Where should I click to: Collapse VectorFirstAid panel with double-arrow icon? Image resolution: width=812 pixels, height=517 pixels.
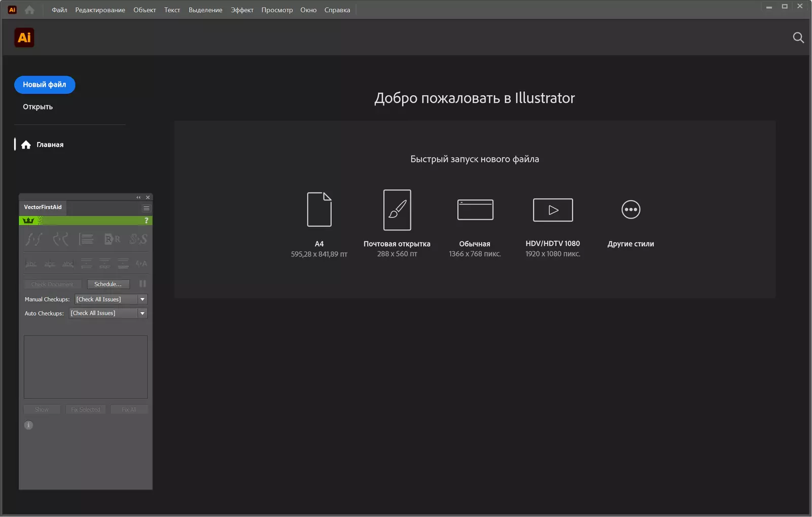tap(138, 197)
